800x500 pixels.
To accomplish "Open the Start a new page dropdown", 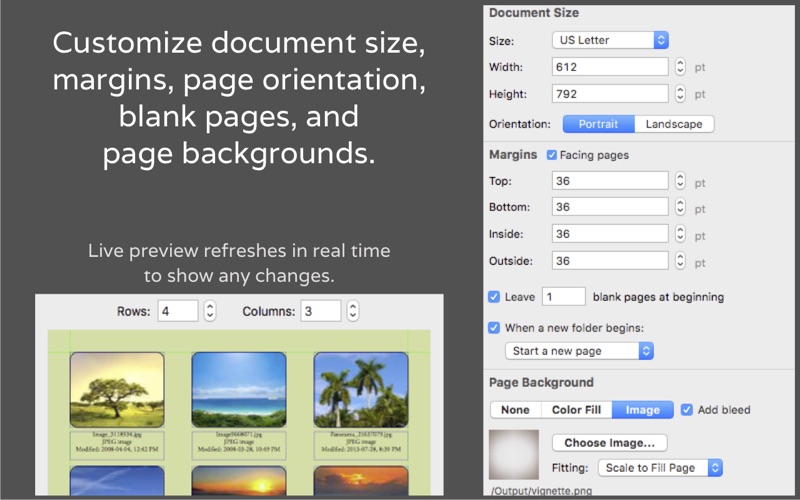I will pyautogui.click(x=579, y=351).
